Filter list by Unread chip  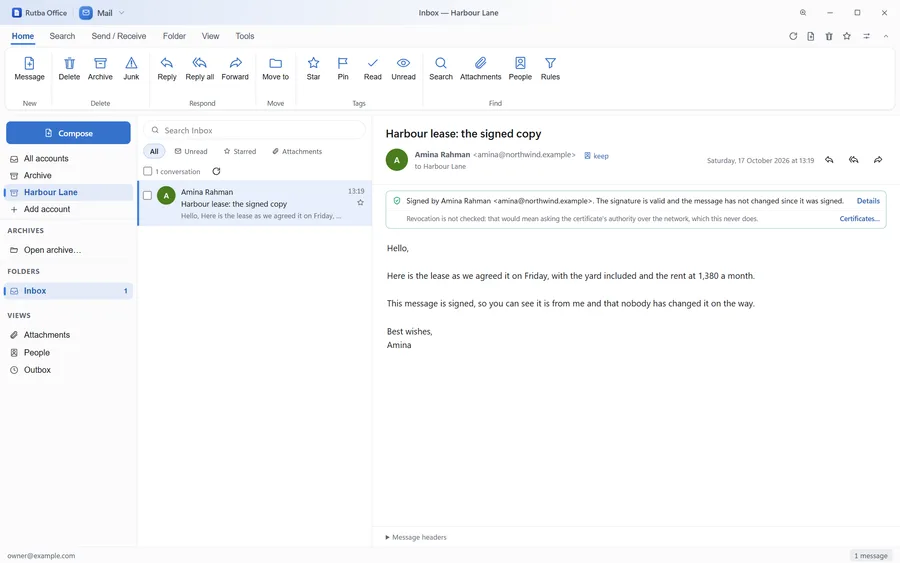[x=191, y=152]
